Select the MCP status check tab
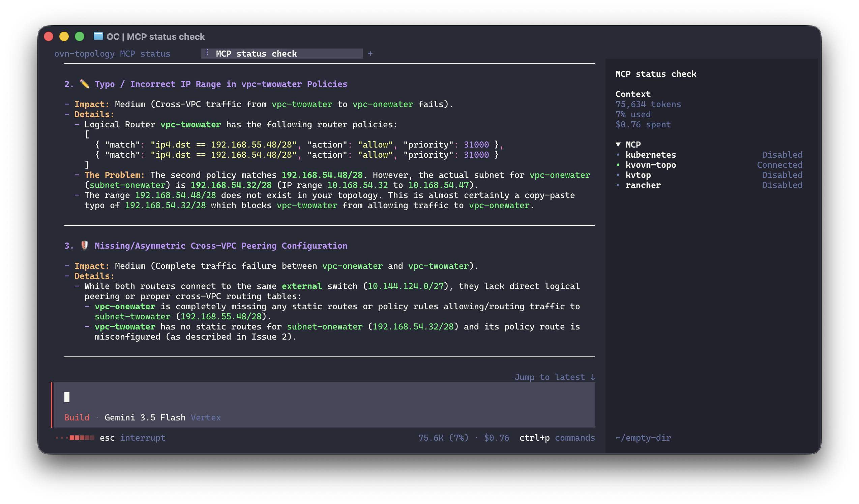This screenshot has height=504, width=859. (x=282, y=54)
